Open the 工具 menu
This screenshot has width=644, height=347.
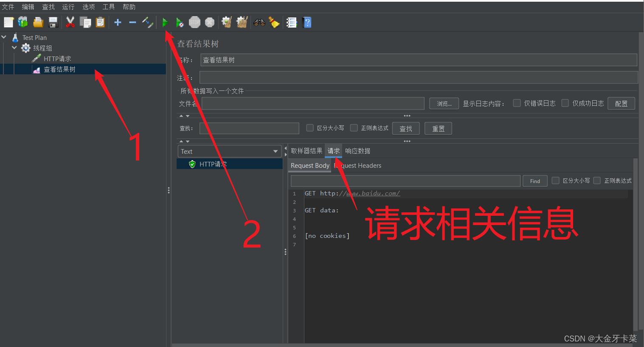(x=109, y=7)
